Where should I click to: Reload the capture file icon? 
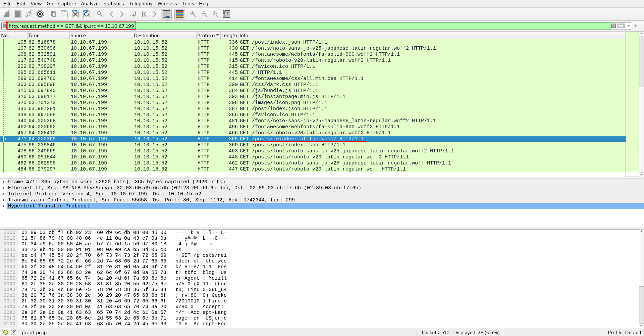87,14
